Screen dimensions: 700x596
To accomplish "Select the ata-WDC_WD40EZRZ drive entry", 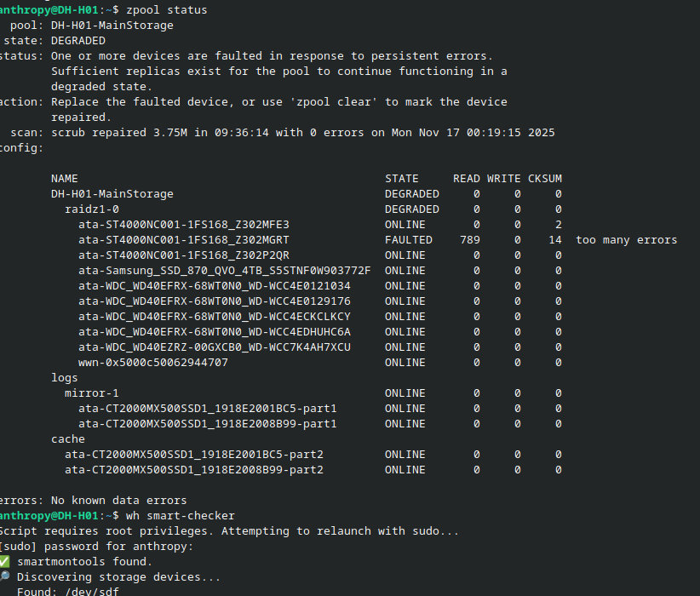I will (x=215, y=347).
